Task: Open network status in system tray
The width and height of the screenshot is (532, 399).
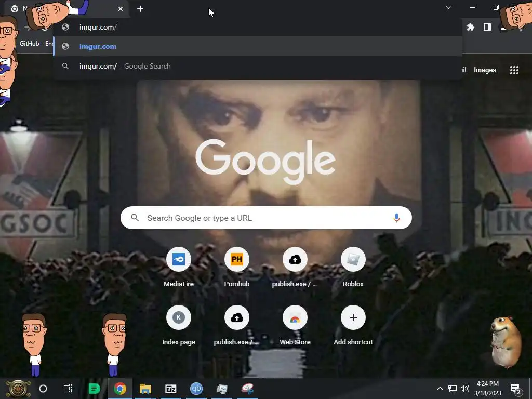Action: [x=453, y=389]
